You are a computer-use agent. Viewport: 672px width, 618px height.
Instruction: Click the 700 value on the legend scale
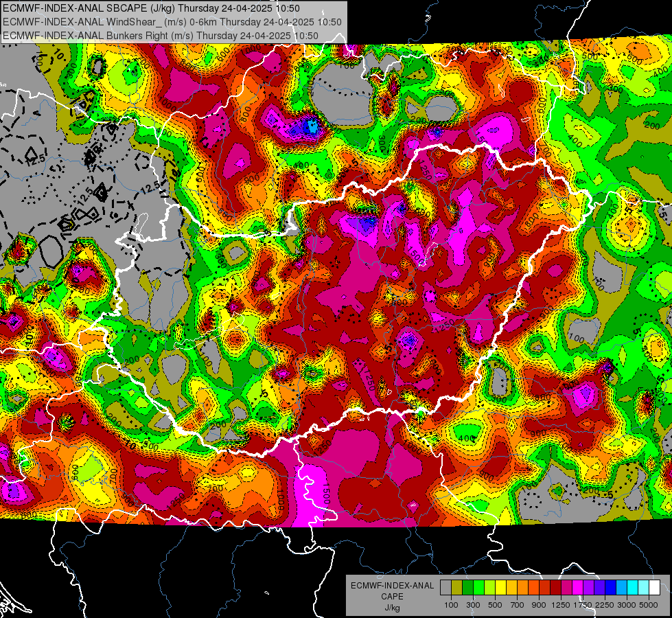(x=518, y=605)
